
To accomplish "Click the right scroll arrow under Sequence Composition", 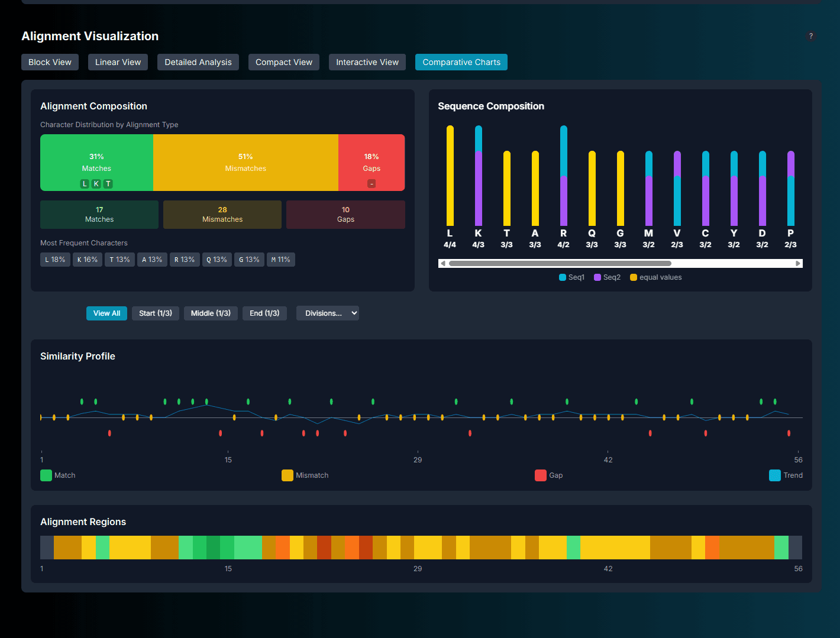I will coord(797,263).
